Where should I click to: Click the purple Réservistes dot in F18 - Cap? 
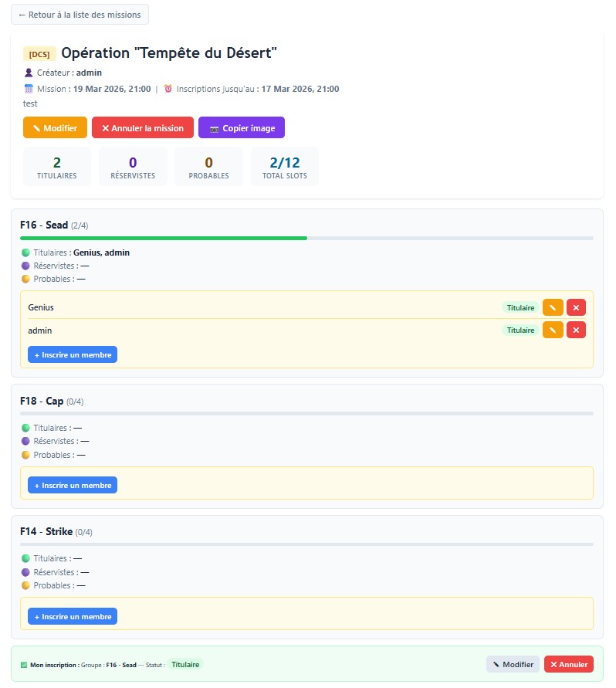coord(25,441)
